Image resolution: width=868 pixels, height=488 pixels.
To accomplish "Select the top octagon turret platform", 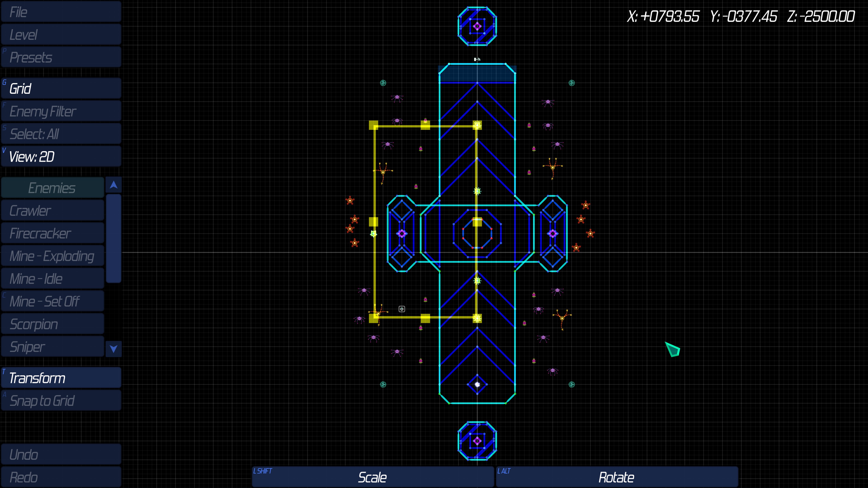I will tap(477, 26).
